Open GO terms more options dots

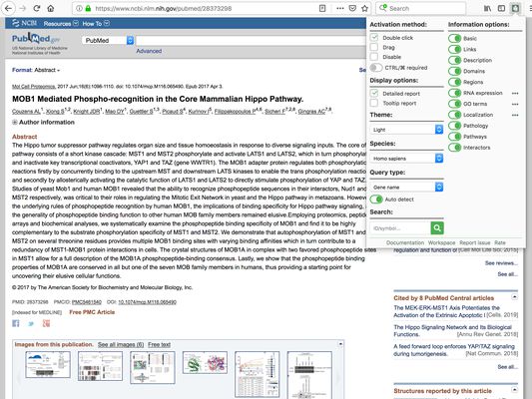pos(515,104)
